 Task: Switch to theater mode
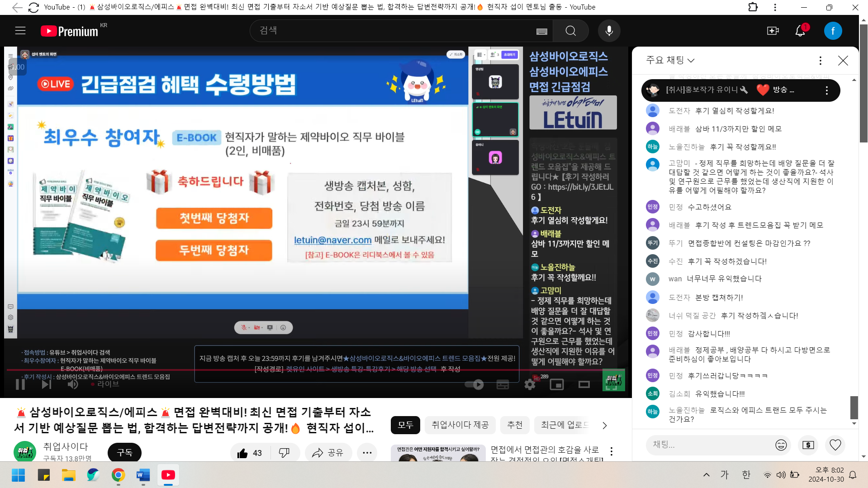(584, 384)
